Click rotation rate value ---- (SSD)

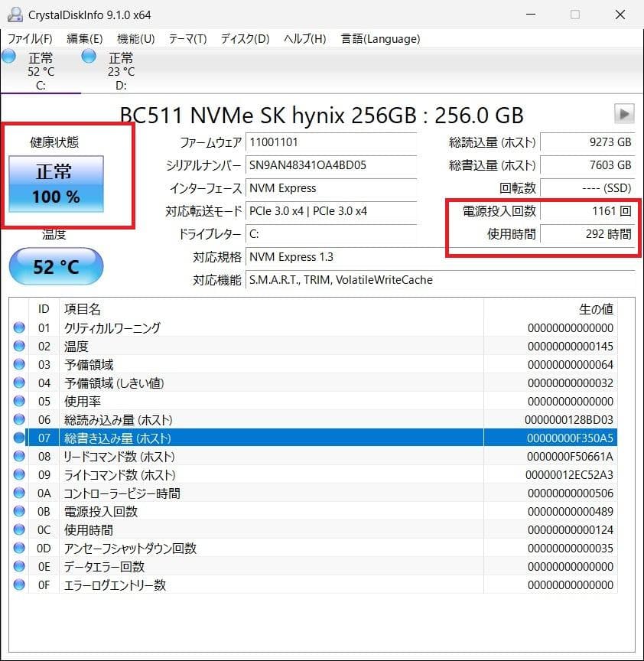click(587, 188)
